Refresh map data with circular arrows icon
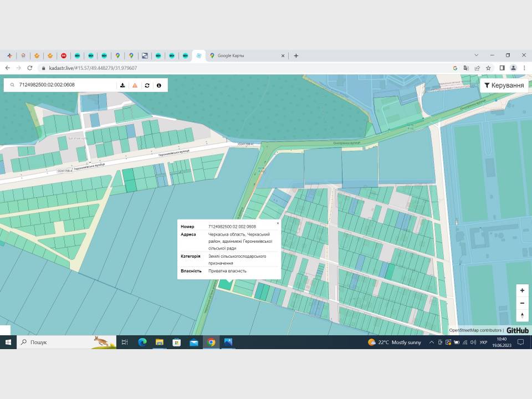The image size is (532, 399). click(x=147, y=85)
